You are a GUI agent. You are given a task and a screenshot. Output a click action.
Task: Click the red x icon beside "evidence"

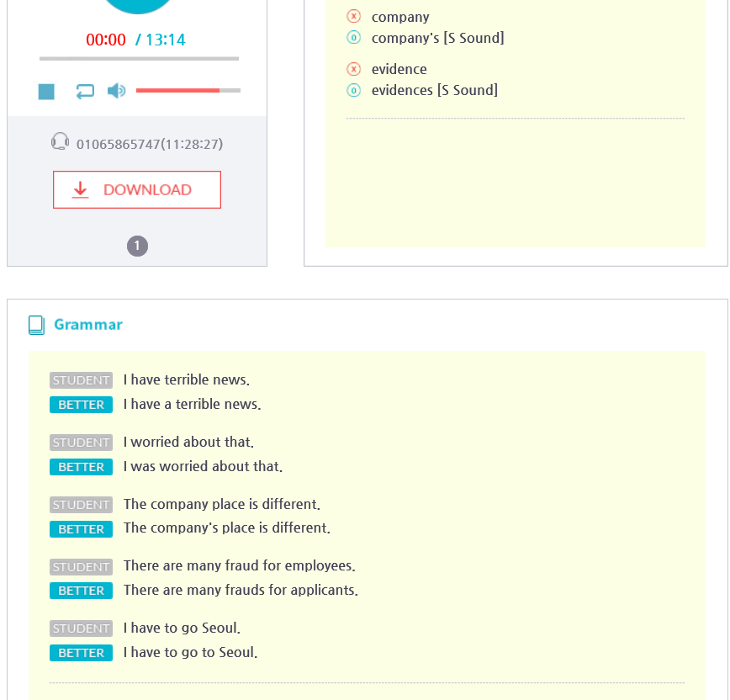[x=354, y=69]
